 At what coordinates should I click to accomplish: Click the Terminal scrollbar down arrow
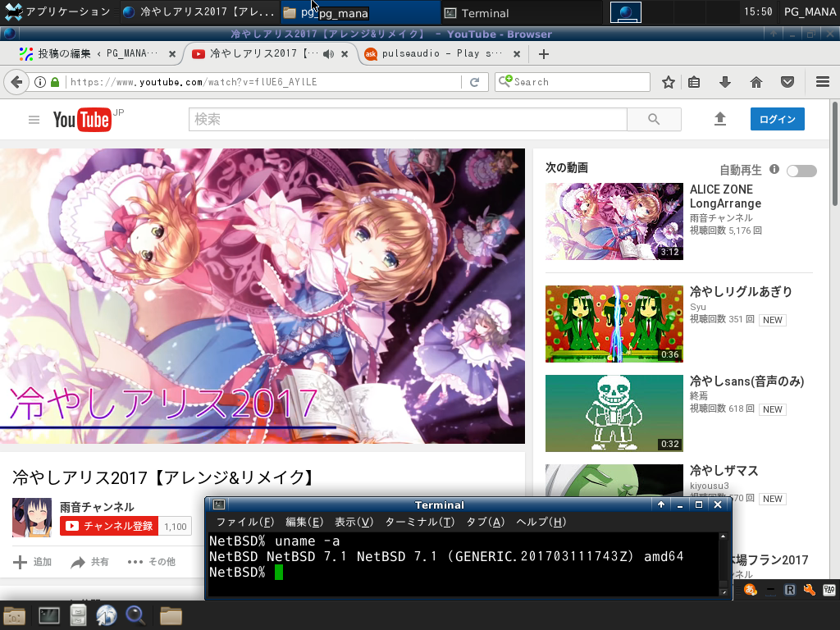[724, 592]
